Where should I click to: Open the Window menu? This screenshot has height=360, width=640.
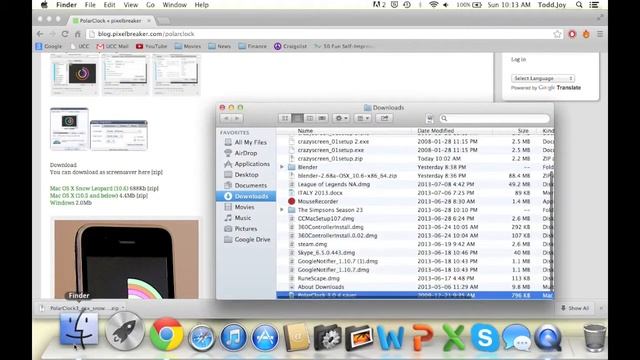174,5
